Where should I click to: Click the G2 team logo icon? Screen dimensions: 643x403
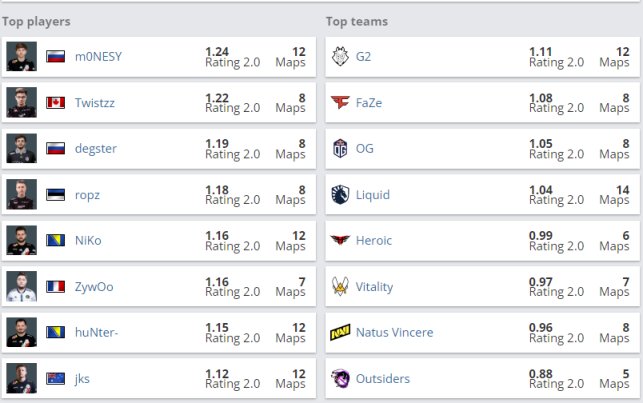(x=340, y=57)
